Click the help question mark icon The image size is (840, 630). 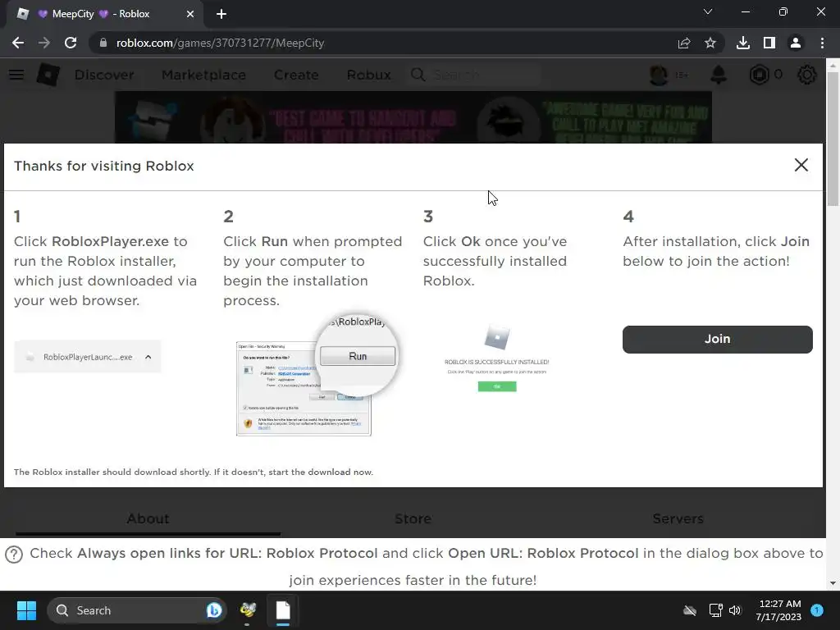(x=14, y=554)
